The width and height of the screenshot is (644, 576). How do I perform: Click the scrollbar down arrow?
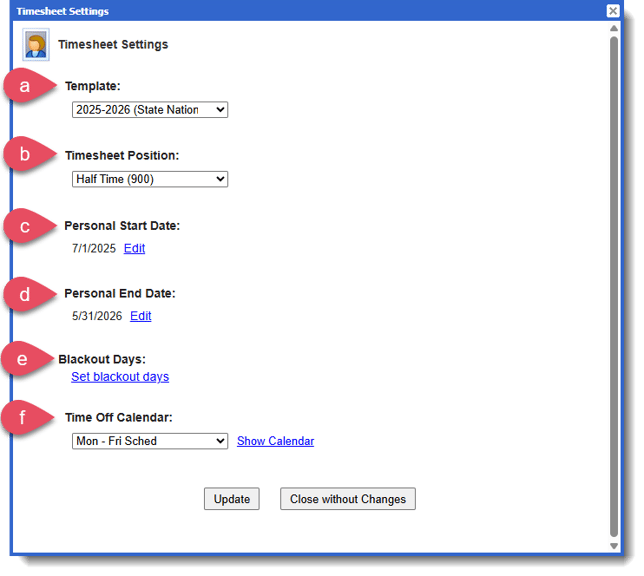pos(614,546)
